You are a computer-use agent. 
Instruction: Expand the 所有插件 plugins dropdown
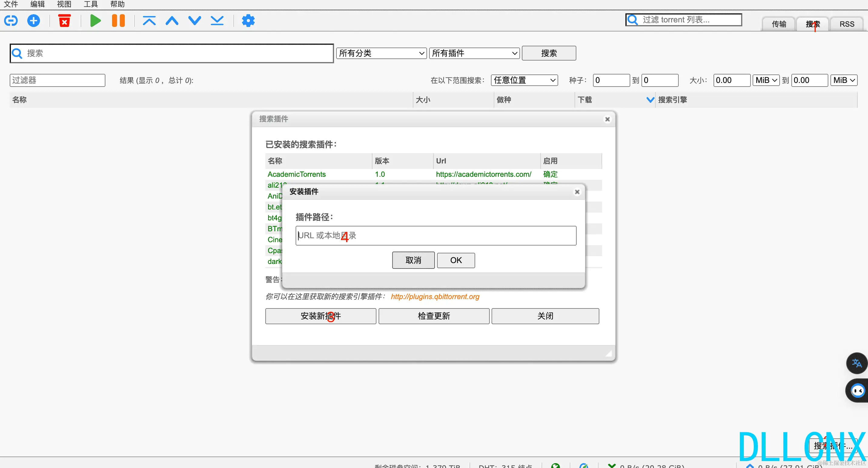(x=474, y=53)
